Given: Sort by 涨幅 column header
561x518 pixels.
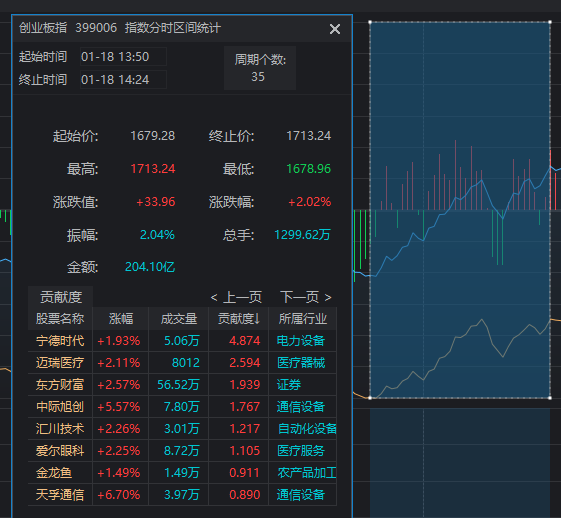Looking at the screenshot, I should [121, 318].
